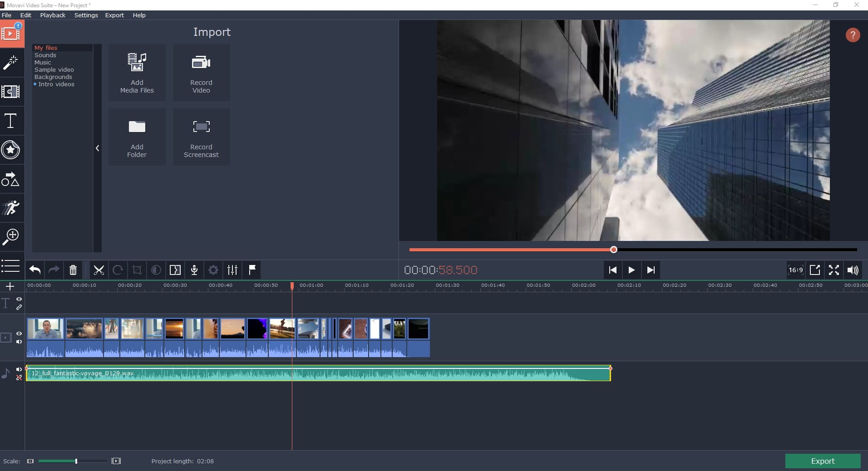Toggle visibility of the video track
The image size is (868, 471).
[x=19, y=334]
